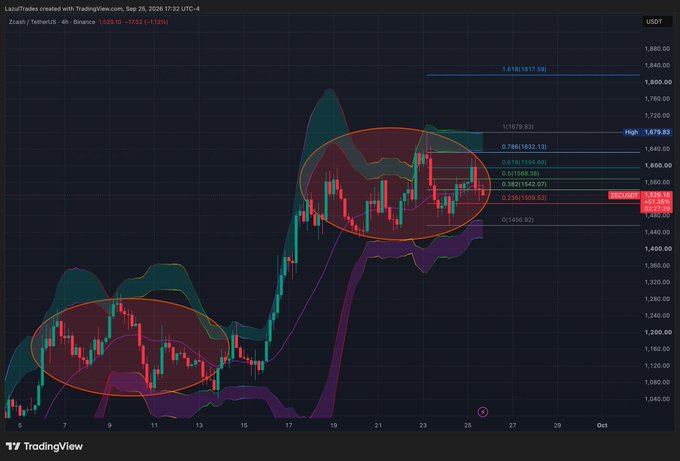Click the 1,360.00 price axis label
Viewport: 680px width, 461px height.
point(658,265)
